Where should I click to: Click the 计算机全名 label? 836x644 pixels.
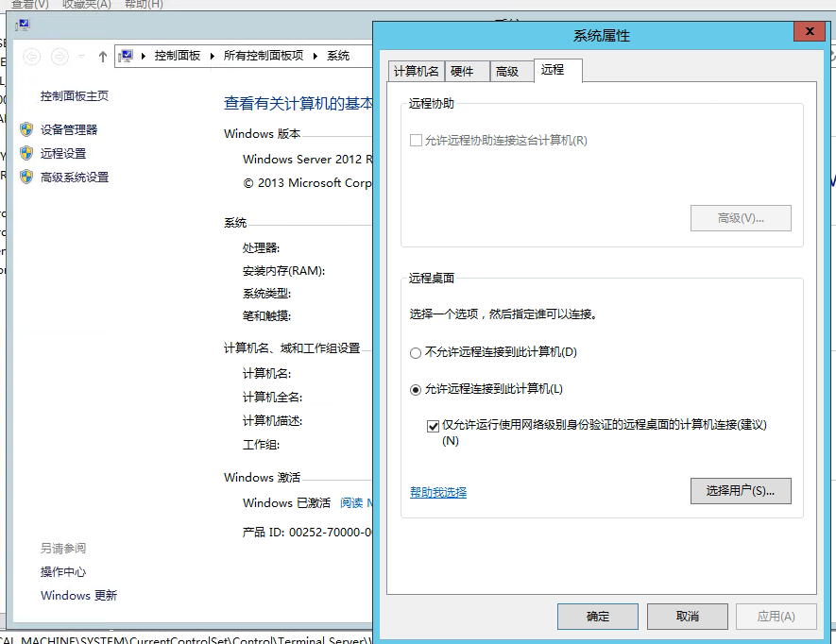[x=272, y=398]
